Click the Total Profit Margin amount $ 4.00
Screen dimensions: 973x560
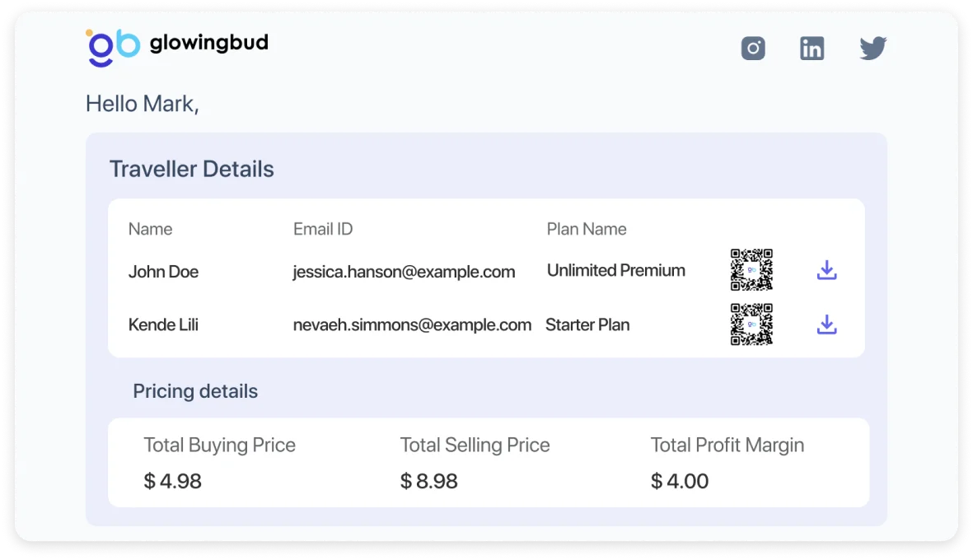679,481
